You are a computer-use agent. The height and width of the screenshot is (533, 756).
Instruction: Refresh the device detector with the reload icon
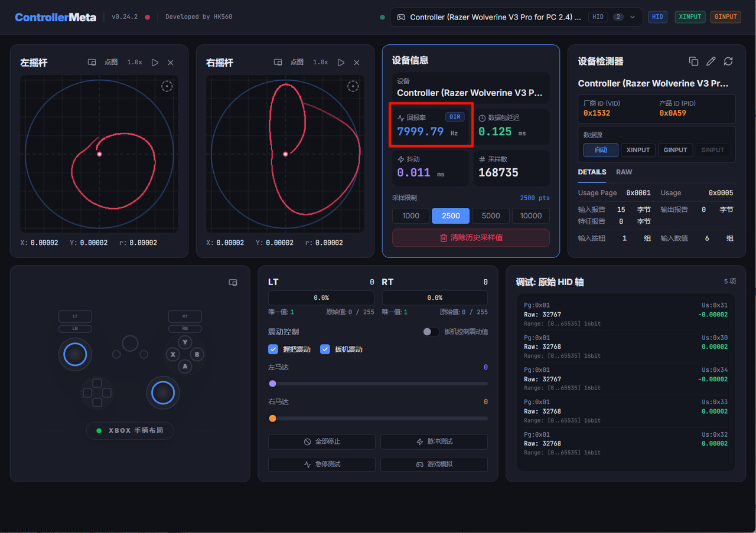[728, 61]
